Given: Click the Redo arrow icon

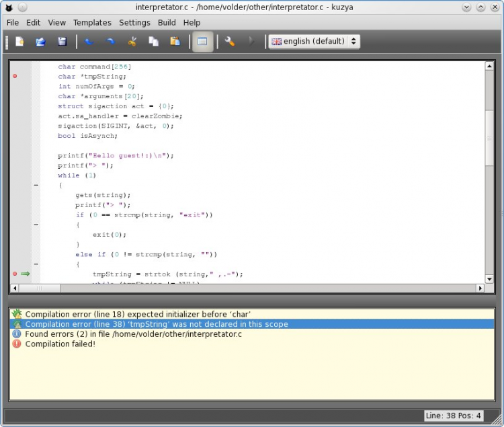Looking at the screenshot, I should tap(110, 42).
